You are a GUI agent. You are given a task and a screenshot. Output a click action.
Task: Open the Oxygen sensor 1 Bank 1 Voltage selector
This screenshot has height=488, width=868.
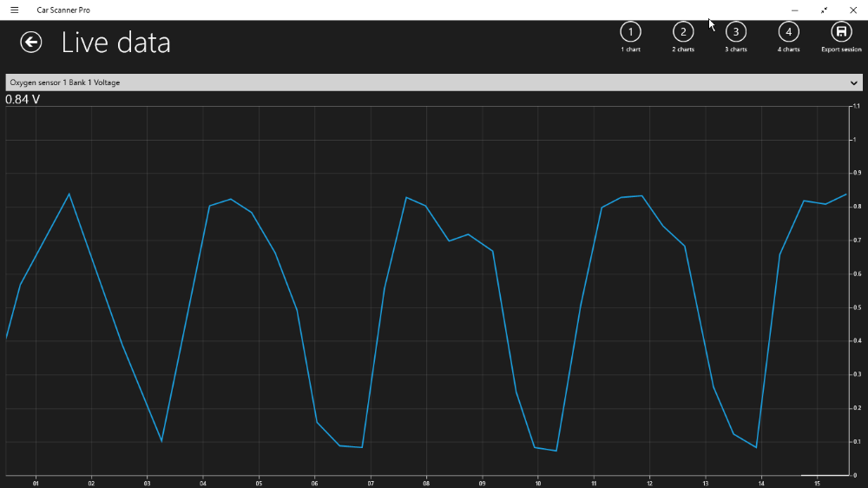(425, 82)
